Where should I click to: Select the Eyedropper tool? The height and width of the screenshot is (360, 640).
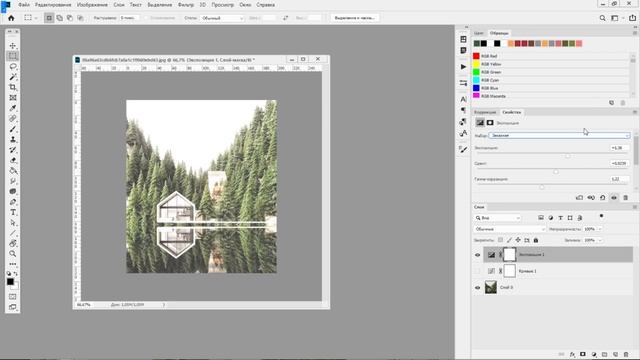pyautogui.click(x=13, y=108)
